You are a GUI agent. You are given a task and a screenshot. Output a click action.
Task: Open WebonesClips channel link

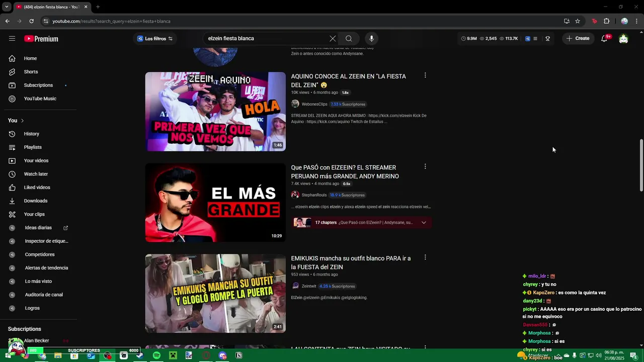[x=314, y=104]
